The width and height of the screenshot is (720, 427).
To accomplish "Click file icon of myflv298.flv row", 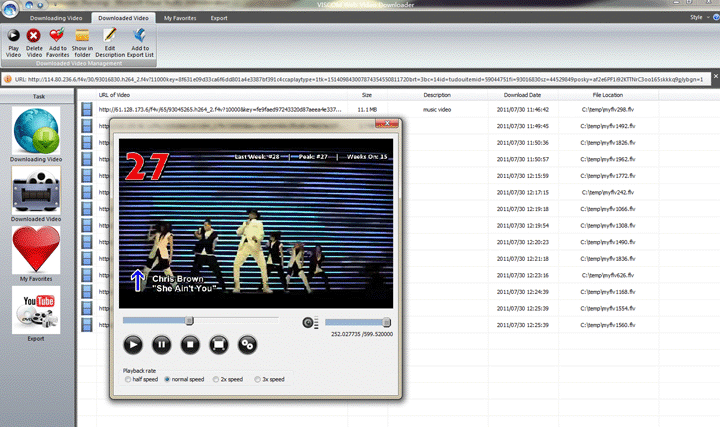I will (x=87, y=110).
